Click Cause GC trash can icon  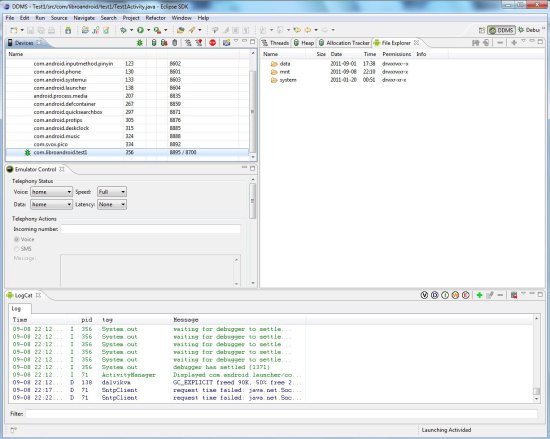(x=175, y=43)
